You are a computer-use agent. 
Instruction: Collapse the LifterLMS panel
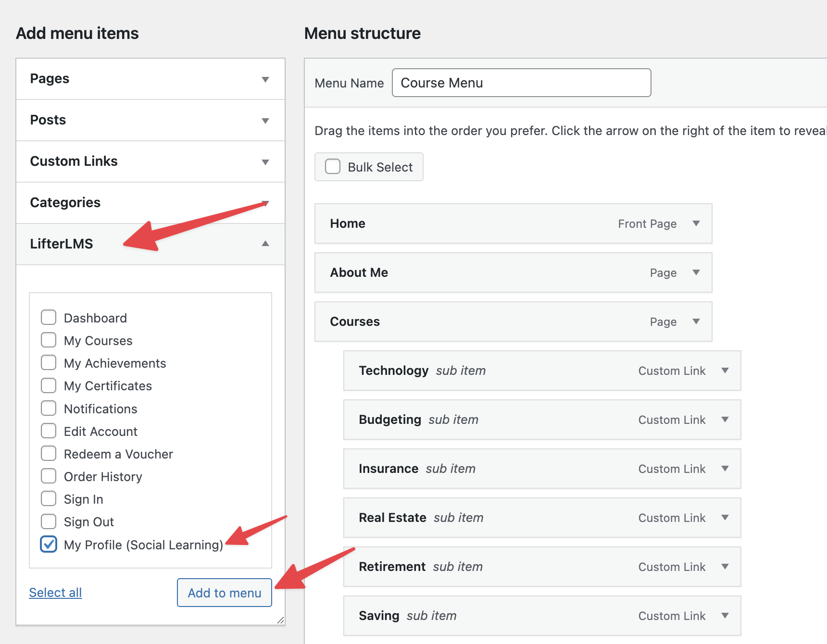(265, 244)
